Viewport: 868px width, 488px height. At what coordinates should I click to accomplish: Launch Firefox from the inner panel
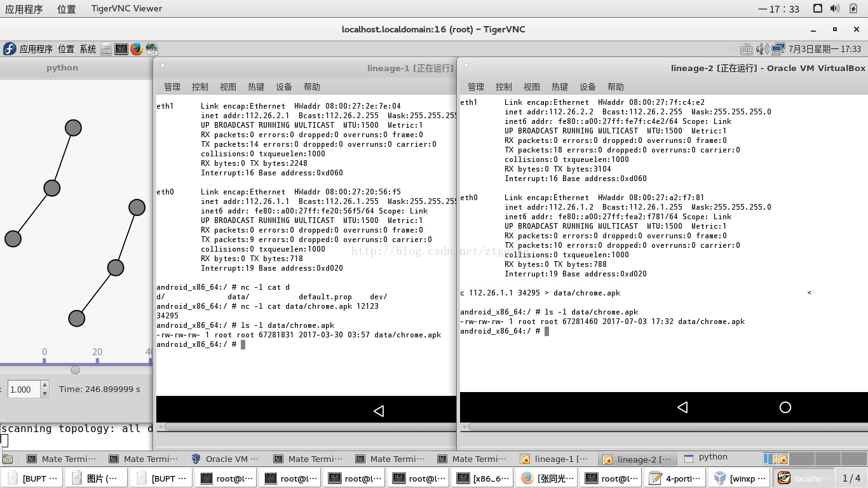click(x=137, y=49)
